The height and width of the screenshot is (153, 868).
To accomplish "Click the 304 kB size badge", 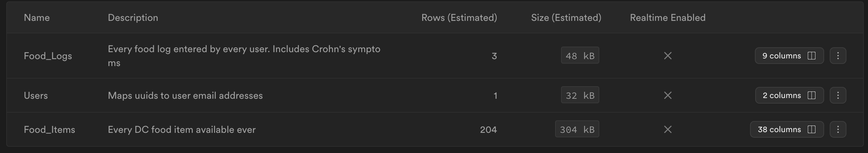I will click(x=577, y=129).
